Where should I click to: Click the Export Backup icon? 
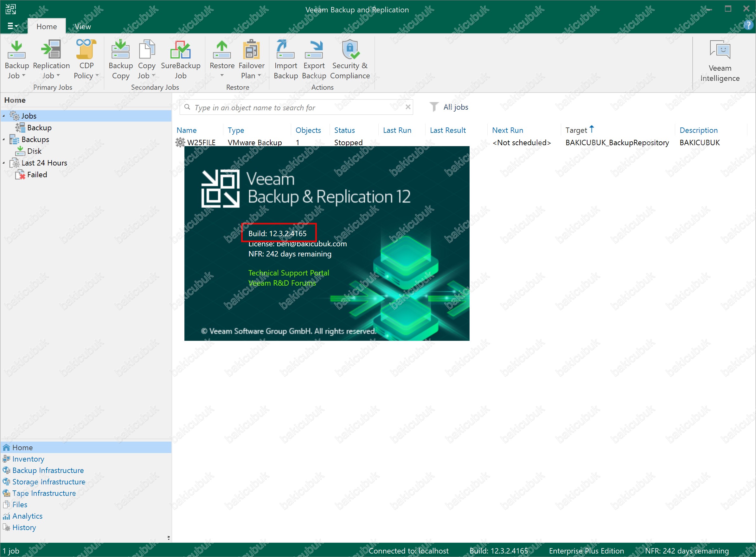314,49
